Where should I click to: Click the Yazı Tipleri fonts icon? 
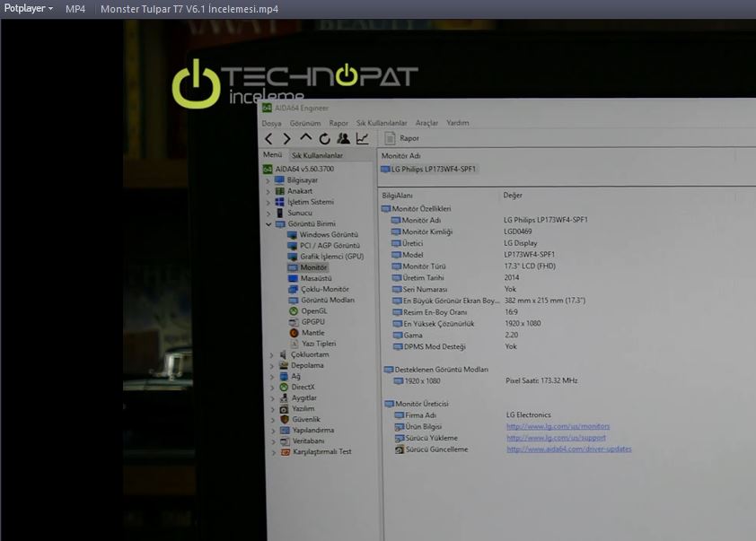click(294, 344)
